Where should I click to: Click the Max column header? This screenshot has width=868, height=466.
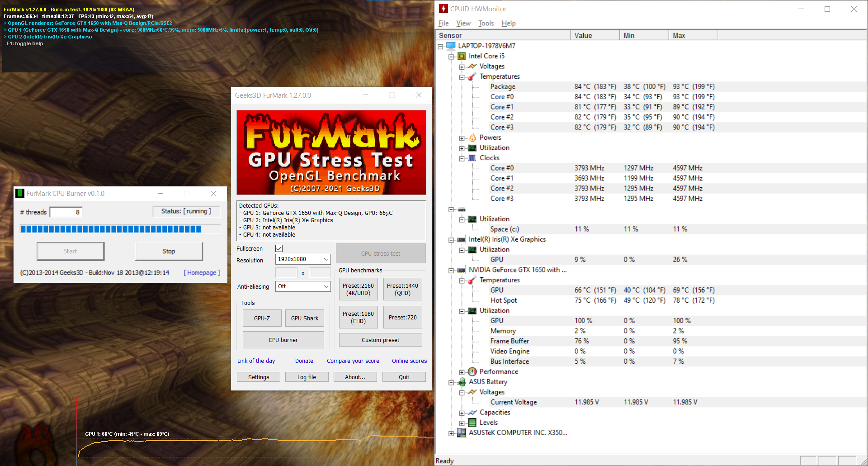pyautogui.click(x=693, y=35)
